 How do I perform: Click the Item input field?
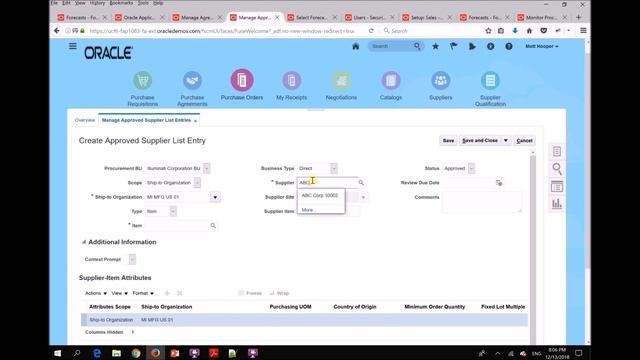[x=177, y=226]
